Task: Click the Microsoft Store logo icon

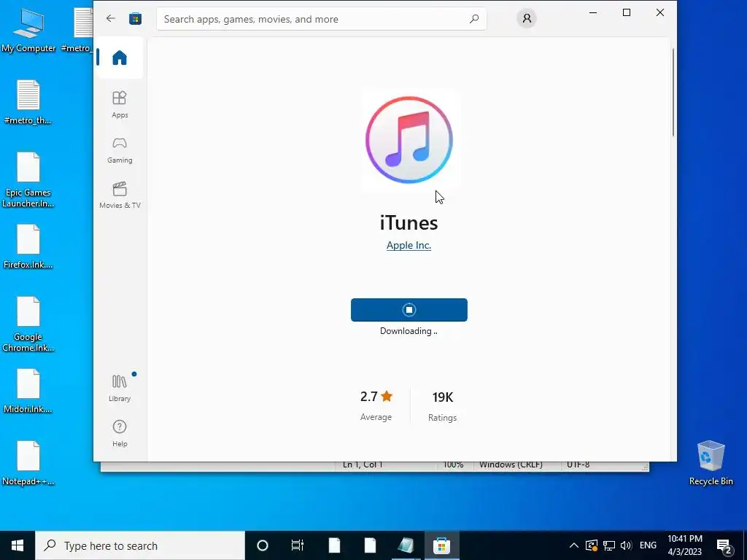Action: pos(135,18)
